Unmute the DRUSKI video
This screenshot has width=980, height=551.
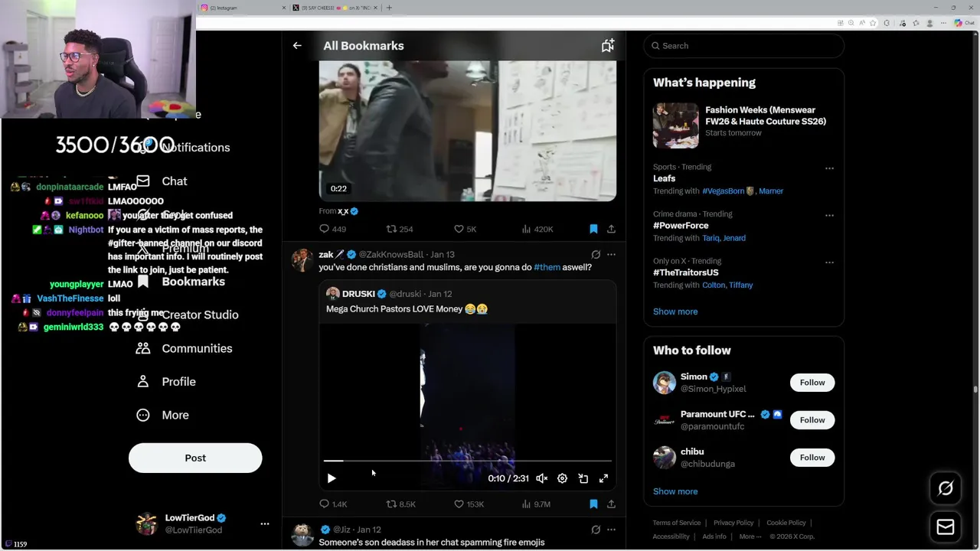click(x=542, y=478)
